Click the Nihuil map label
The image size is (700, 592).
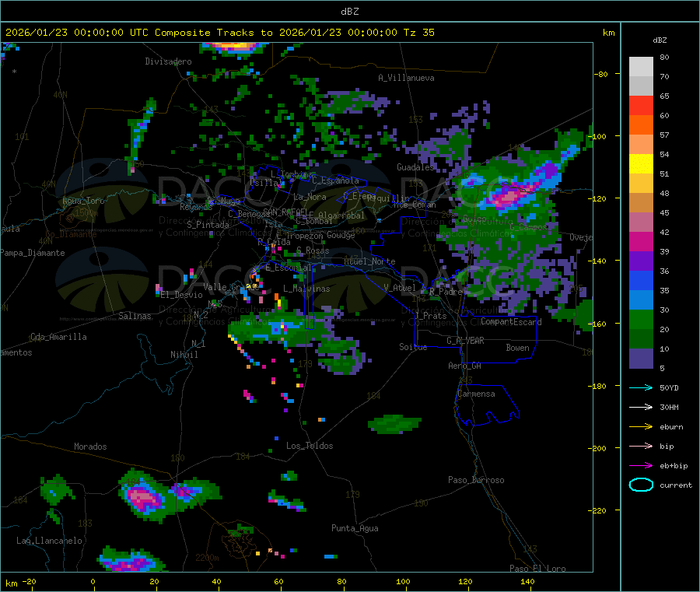click(x=184, y=355)
